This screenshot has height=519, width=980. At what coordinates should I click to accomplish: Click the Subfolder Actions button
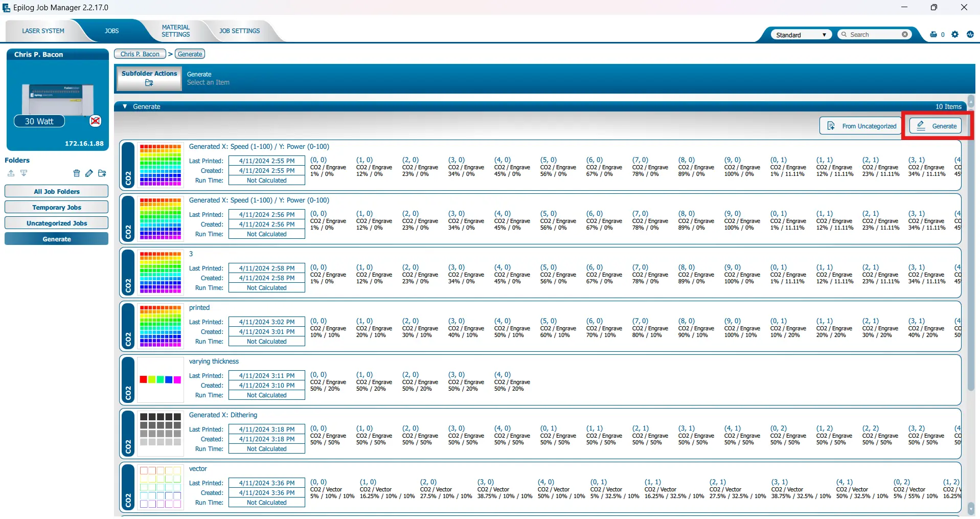(x=149, y=78)
